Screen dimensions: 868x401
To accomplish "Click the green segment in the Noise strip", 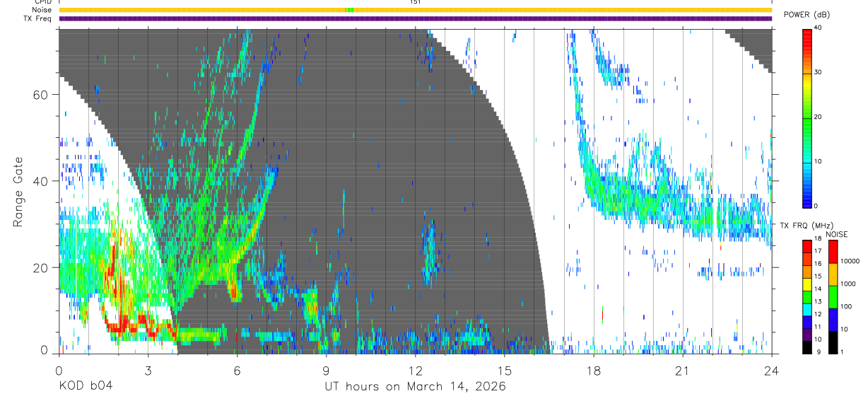I will 349,10.
